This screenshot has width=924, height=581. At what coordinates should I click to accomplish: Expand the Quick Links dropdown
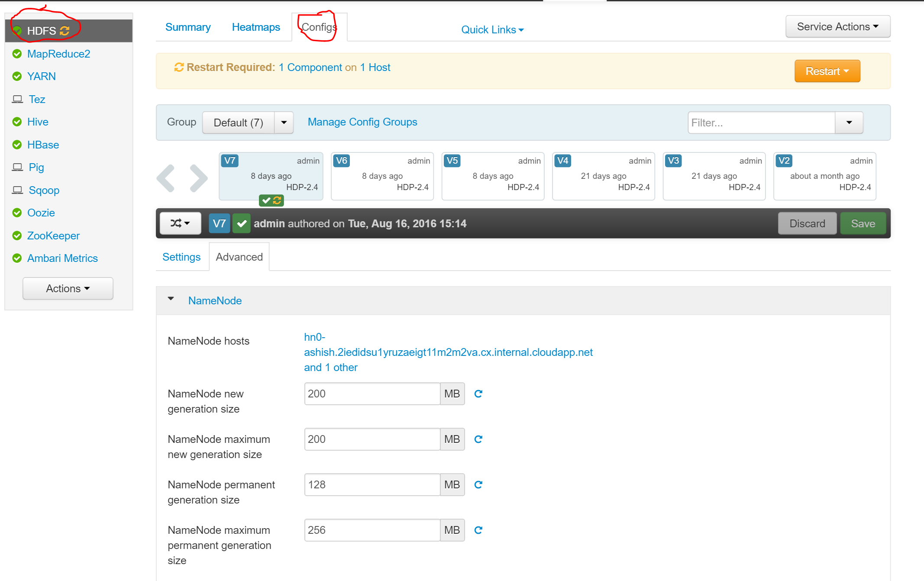coord(493,29)
